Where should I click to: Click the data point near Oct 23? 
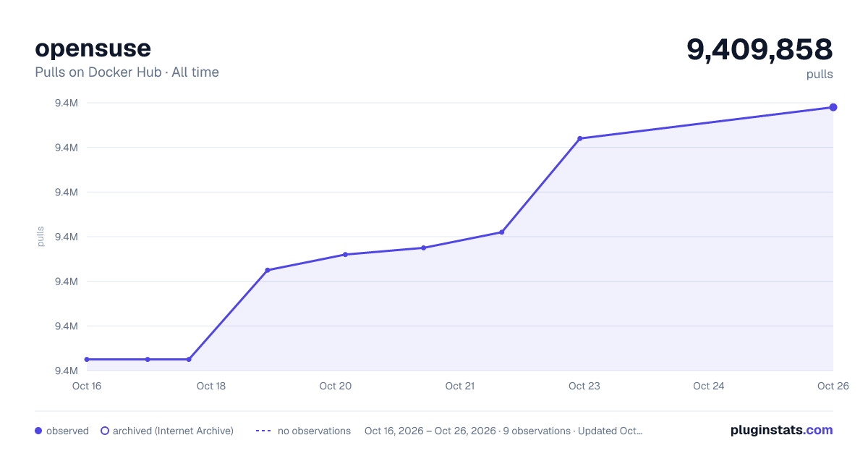tap(580, 138)
